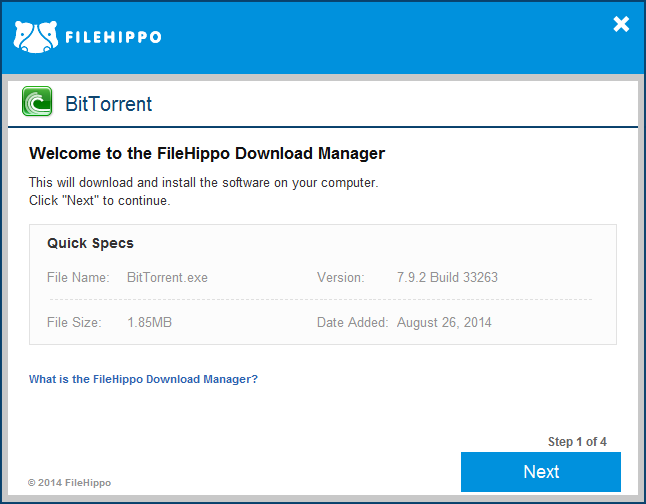Click the FILEHIPPO brand name text
The image size is (646, 504).
click(x=113, y=37)
